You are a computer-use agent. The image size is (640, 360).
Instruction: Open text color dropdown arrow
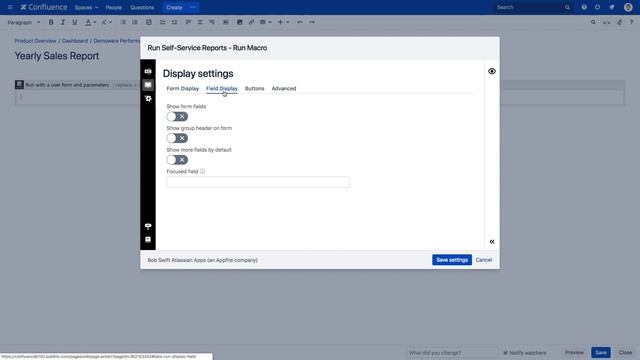tap(95, 22)
